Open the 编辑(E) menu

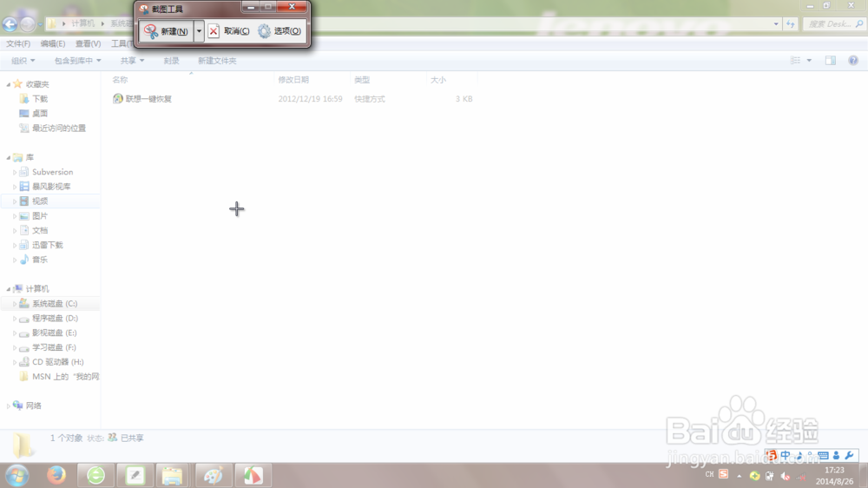click(x=53, y=43)
